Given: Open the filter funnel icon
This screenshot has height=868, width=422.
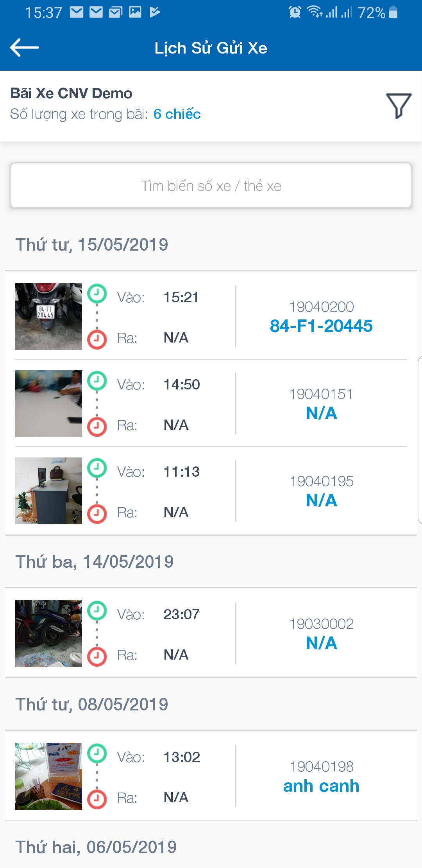Looking at the screenshot, I should (x=399, y=106).
